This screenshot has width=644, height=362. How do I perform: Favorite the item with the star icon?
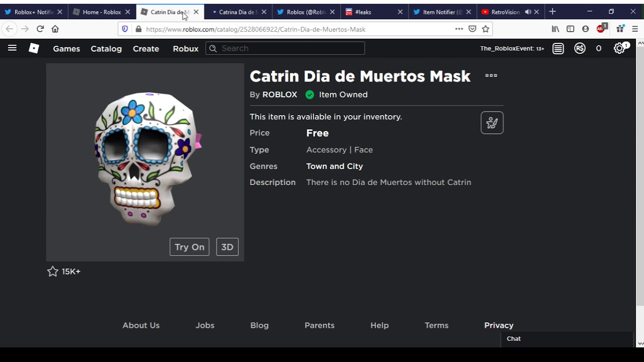(52, 271)
